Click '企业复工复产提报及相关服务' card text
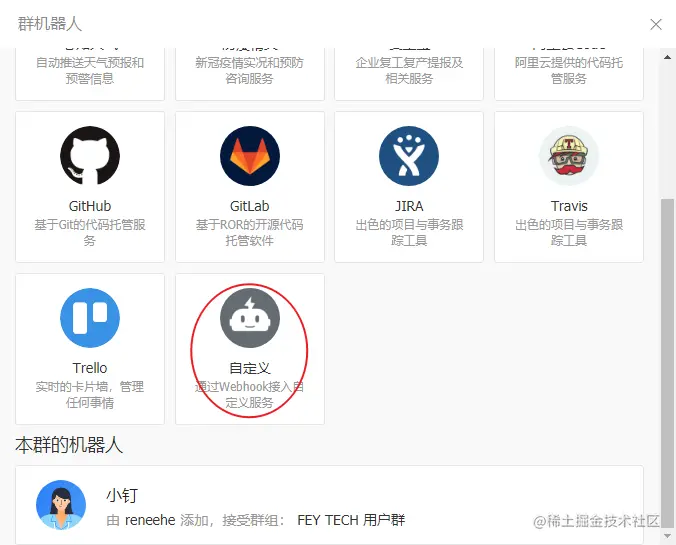Viewport: 676px width, 545px height. [x=409, y=70]
